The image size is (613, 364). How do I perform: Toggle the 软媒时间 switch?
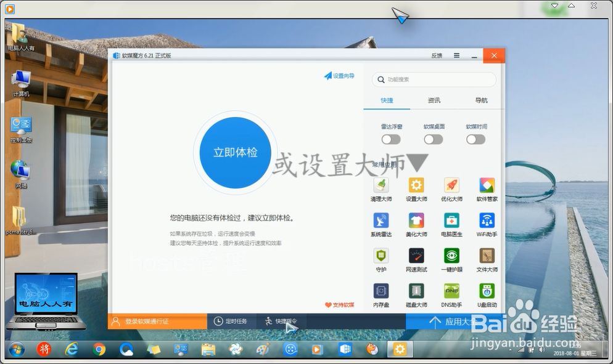[x=475, y=139]
